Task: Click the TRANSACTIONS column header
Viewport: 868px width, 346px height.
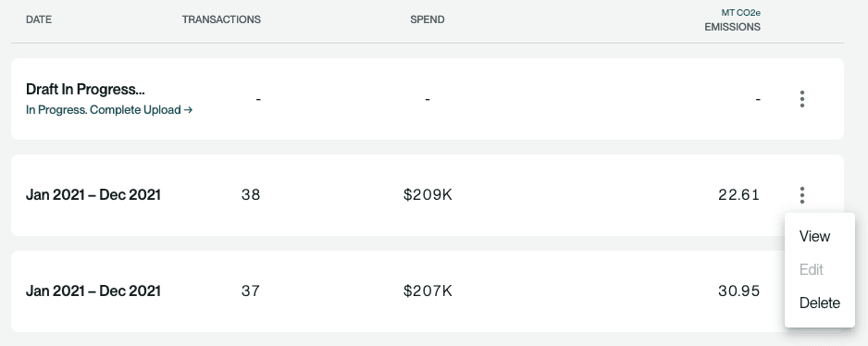Action: (x=221, y=19)
